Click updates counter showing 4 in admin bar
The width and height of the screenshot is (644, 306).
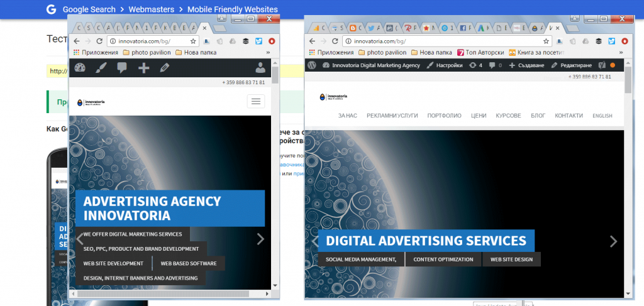point(475,65)
